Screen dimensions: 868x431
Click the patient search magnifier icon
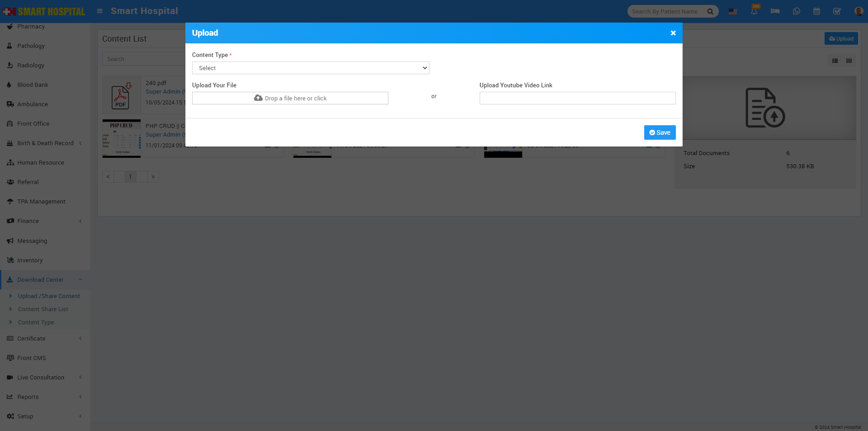coord(710,11)
